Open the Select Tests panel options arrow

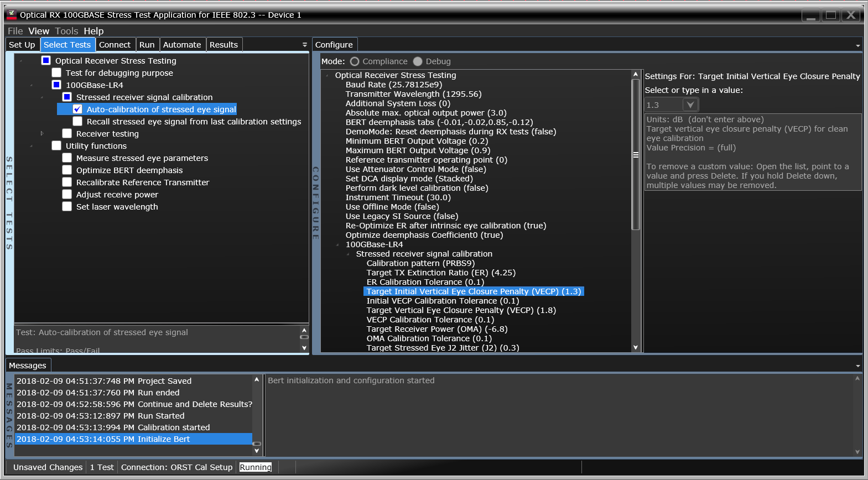click(304, 45)
